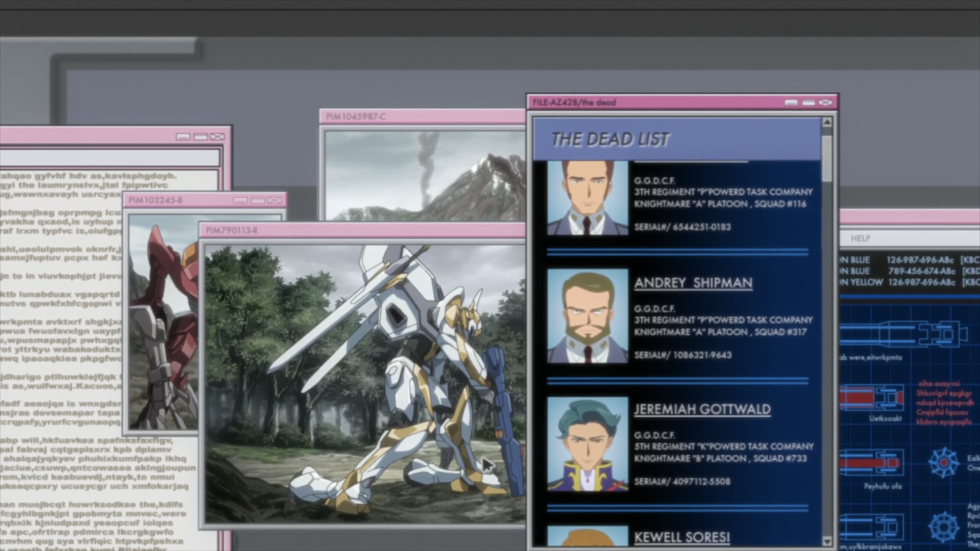
Task: Select serial number 6544251-0183
Action: tap(701, 227)
